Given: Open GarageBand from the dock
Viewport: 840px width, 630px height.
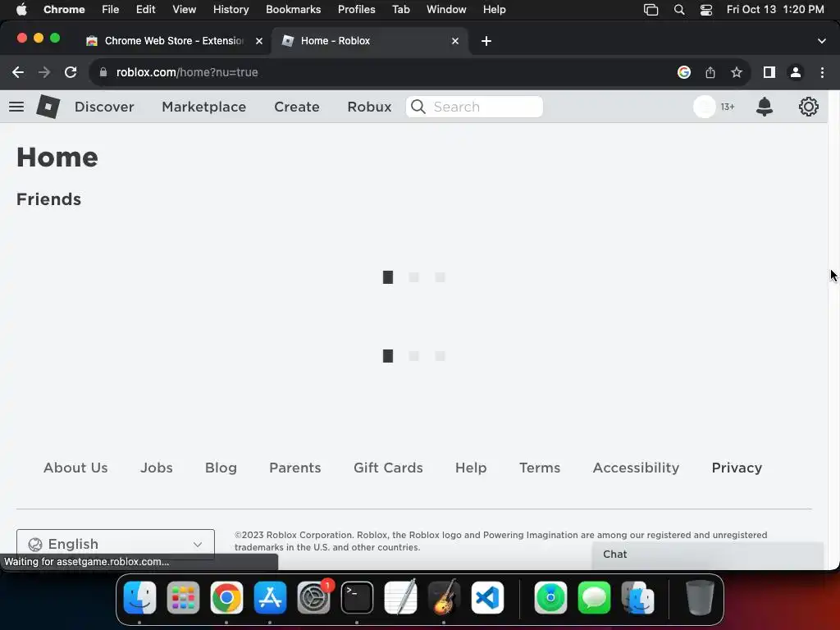Looking at the screenshot, I should pyautogui.click(x=444, y=597).
